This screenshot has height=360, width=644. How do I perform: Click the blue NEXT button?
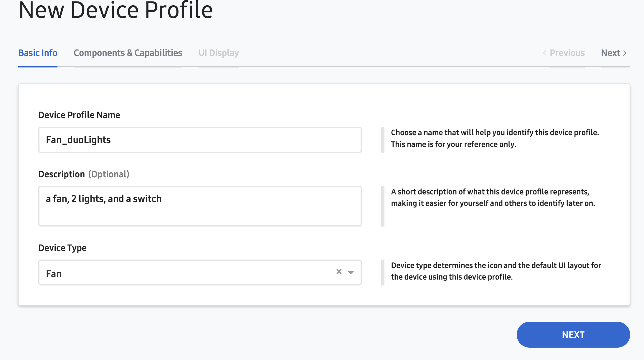point(573,335)
